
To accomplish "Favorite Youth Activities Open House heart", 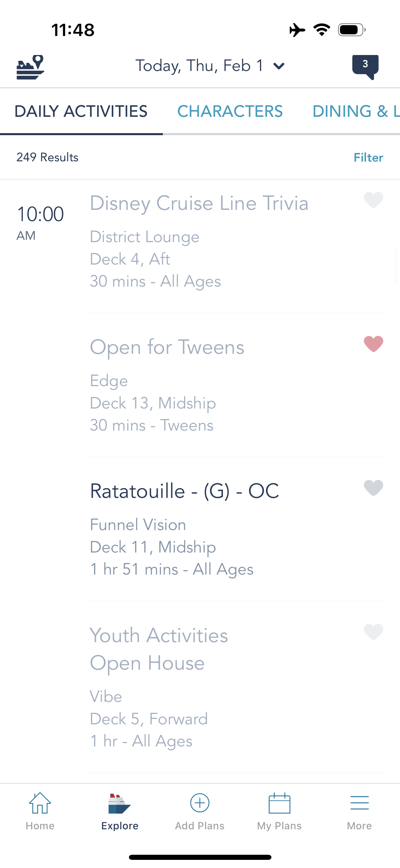I will [373, 632].
